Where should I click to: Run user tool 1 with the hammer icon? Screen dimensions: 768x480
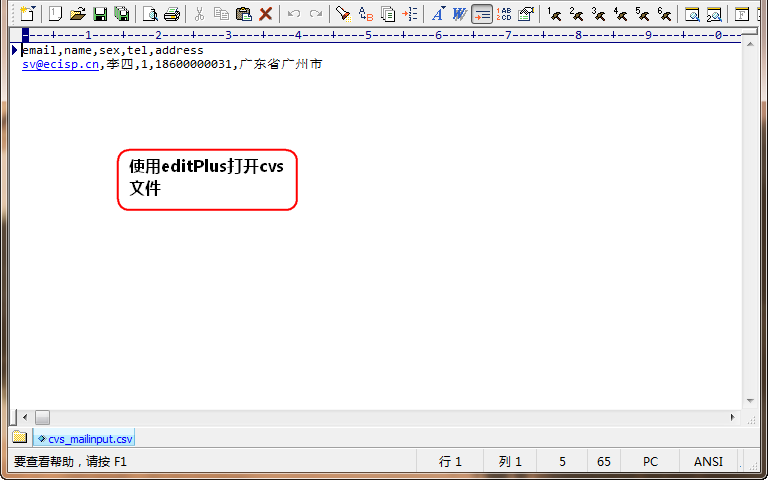tap(553, 14)
